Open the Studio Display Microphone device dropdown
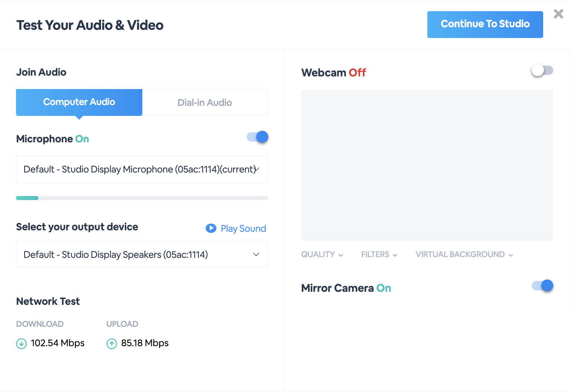This screenshot has width=570, height=392. tap(142, 169)
